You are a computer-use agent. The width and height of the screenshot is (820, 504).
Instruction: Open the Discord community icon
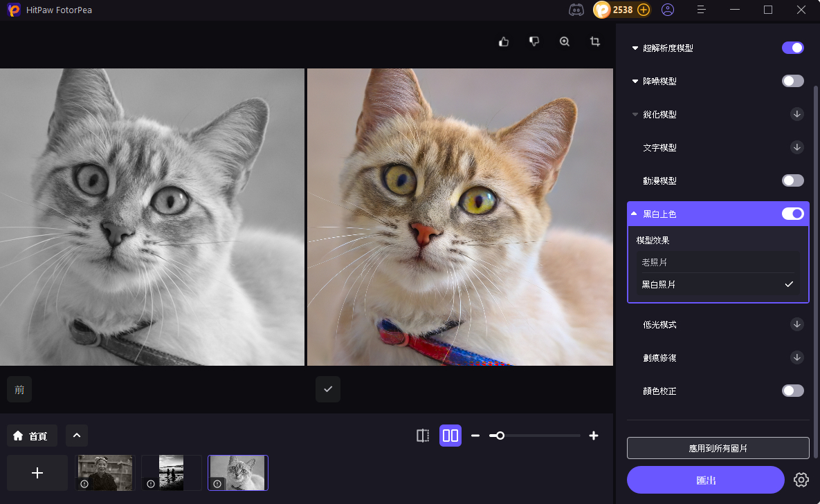[576, 10]
